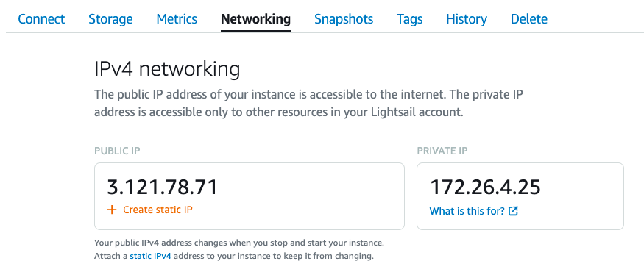Screen dimensions: 644x275
Task: Open the Snapshots tab
Action: point(344,19)
